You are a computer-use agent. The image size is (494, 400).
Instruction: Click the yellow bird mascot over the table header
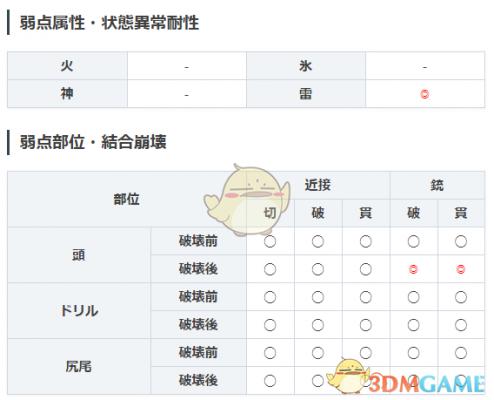pos(247,199)
